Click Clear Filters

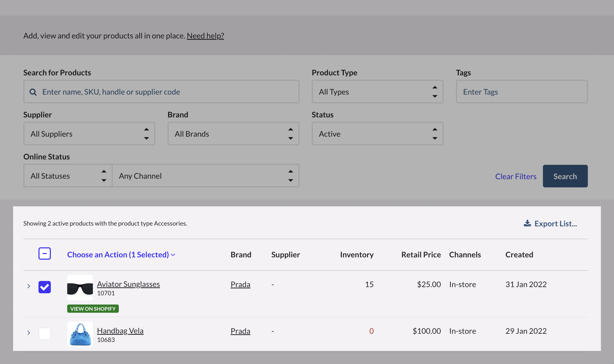coord(516,176)
